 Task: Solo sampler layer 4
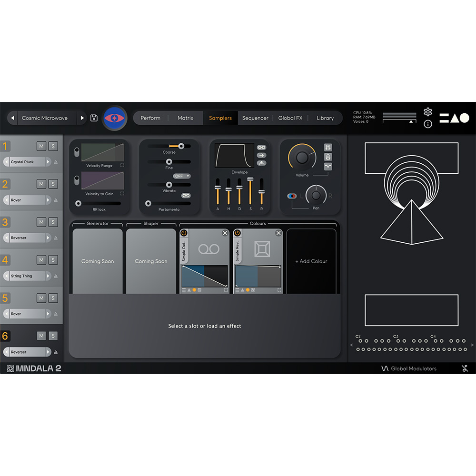click(53, 260)
